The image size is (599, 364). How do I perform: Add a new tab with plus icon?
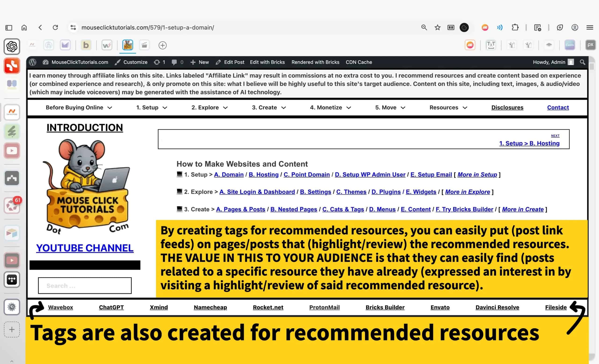point(162,45)
